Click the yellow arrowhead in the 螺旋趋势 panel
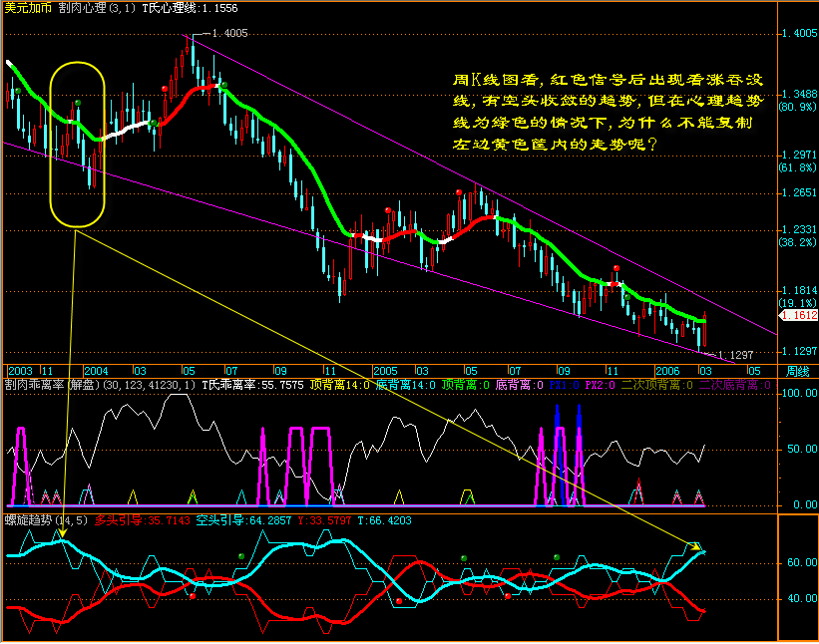The image size is (819, 644). click(x=695, y=547)
